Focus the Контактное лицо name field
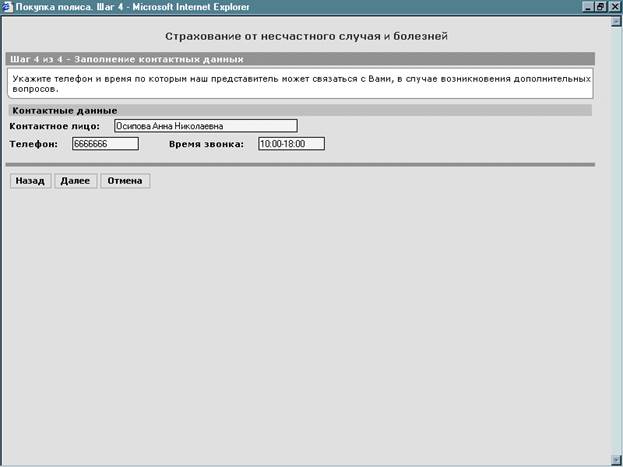 click(205, 126)
